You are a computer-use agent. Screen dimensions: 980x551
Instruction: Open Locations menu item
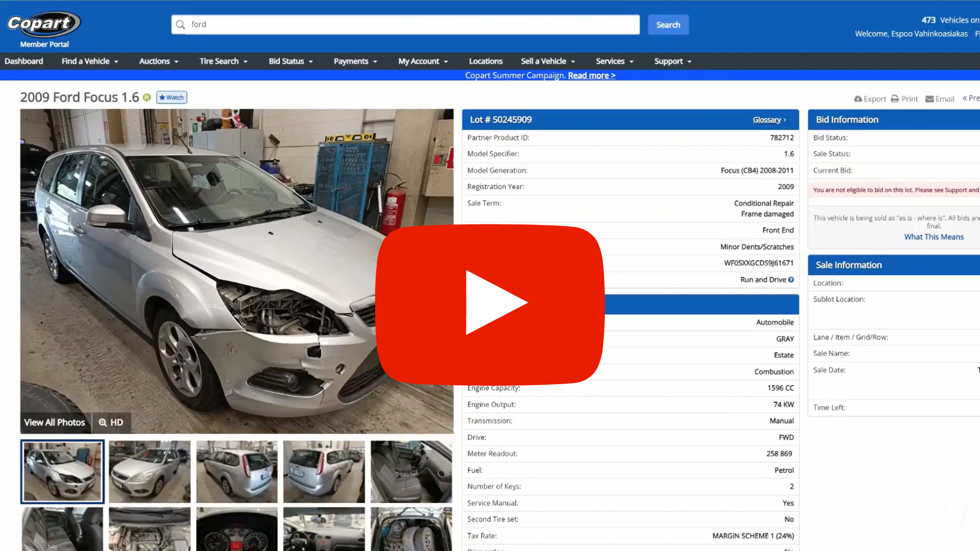click(486, 61)
